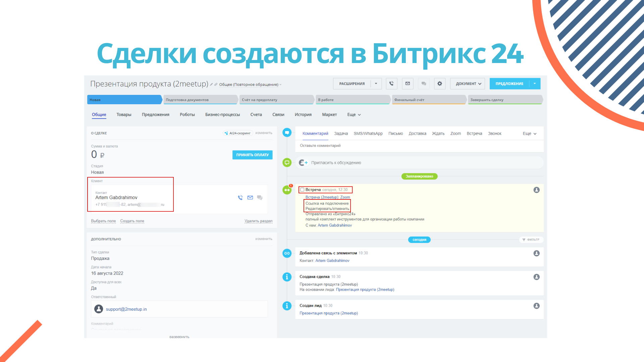This screenshot has width=644, height=362.
Task: Click the envelope email icon in top toolbar
Action: tap(408, 83)
